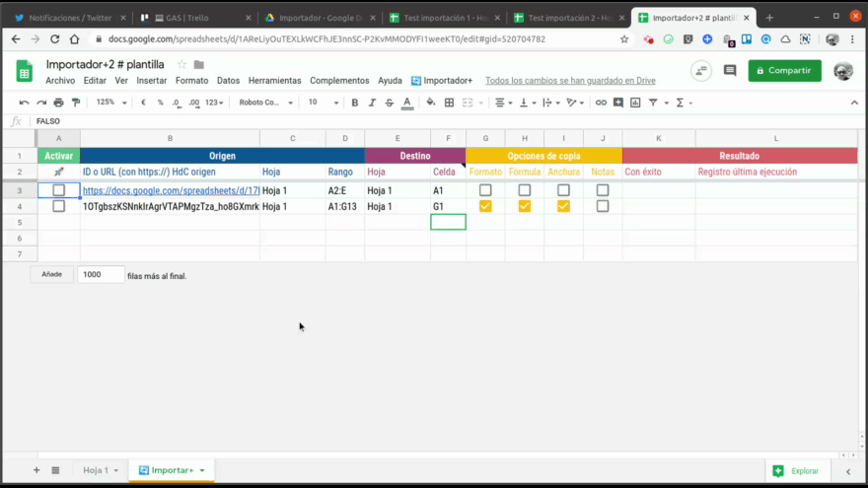Toggle bold formatting
The image size is (868, 488).
tap(354, 103)
